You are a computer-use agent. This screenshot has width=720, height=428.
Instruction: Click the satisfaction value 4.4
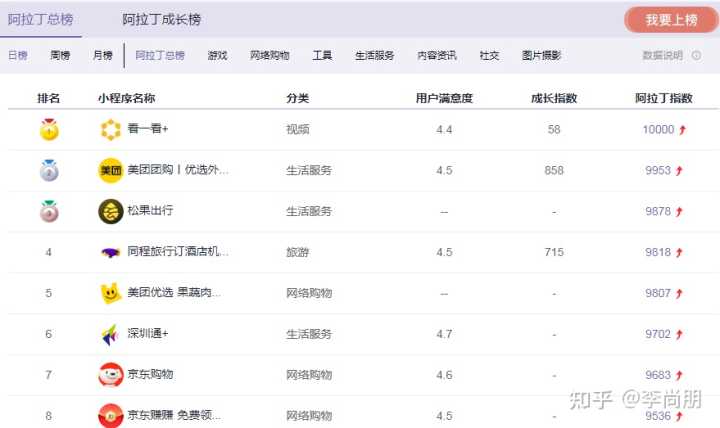click(x=444, y=130)
